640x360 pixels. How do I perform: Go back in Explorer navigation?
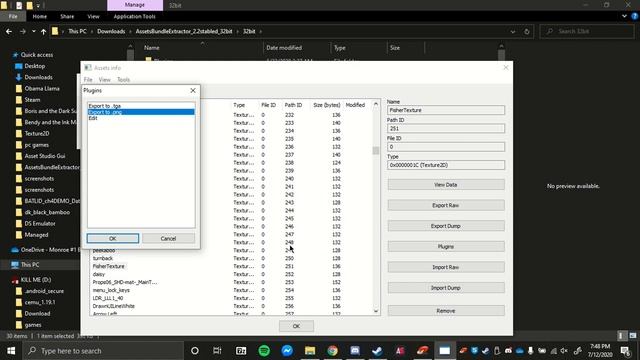click(x=9, y=31)
